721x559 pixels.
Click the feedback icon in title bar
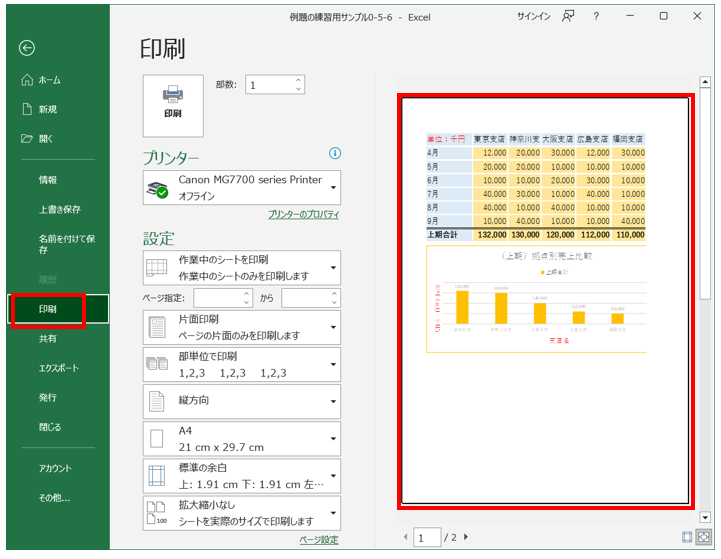pos(569,16)
